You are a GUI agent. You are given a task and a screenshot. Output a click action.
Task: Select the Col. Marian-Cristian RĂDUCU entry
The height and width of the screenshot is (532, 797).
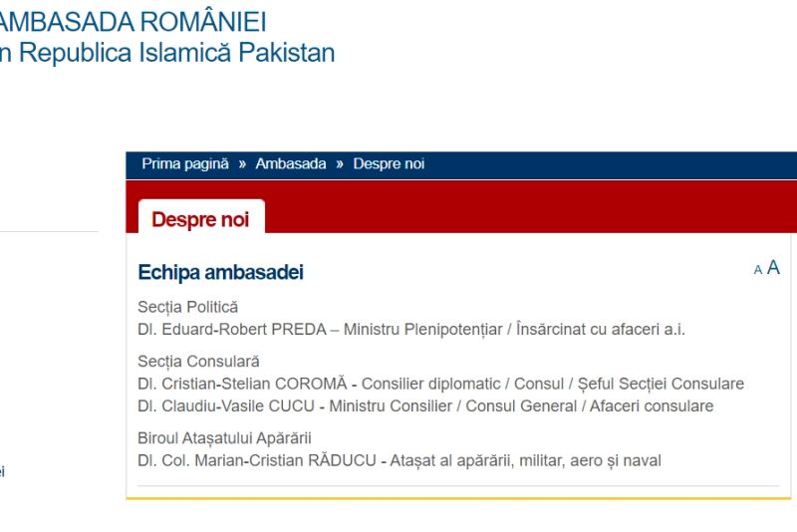point(399,460)
